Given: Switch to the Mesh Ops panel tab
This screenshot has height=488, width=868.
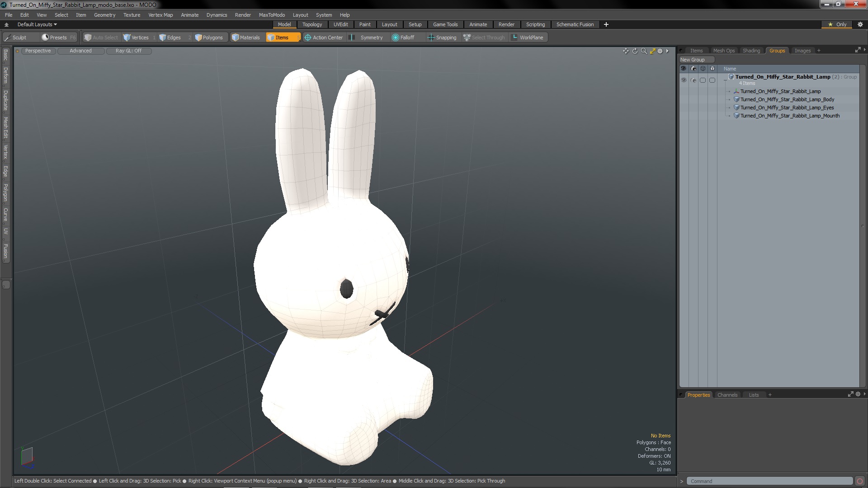Looking at the screenshot, I should click(724, 51).
